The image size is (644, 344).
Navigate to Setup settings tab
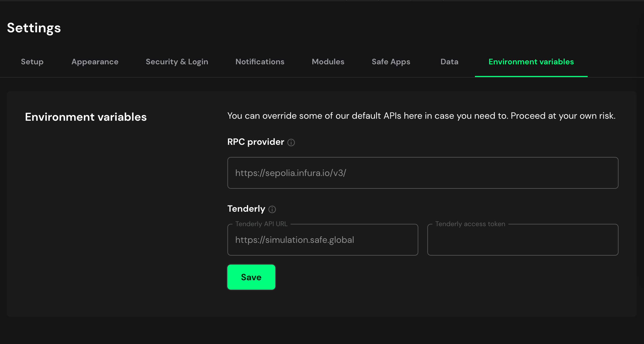[32, 62]
